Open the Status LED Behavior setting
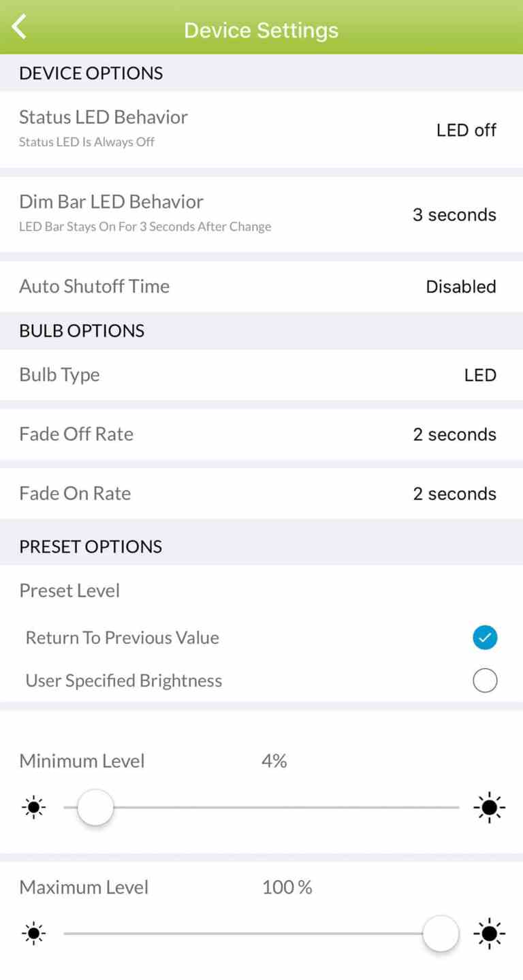Screen dimensions: 523x980 coord(261,129)
